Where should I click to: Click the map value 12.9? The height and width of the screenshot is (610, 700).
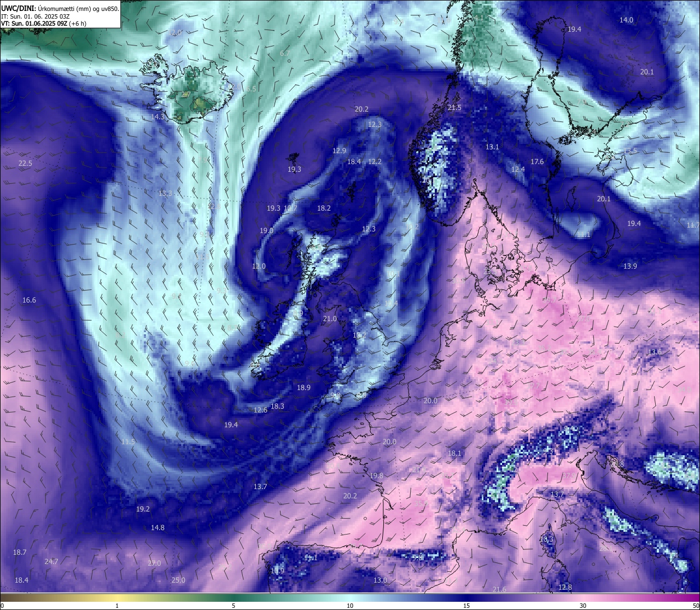point(339,151)
